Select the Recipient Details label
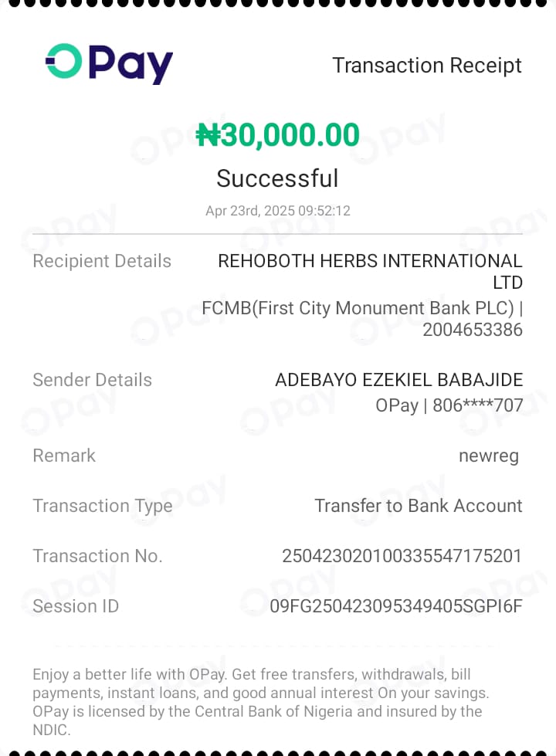This screenshot has width=556, height=756. (102, 261)
